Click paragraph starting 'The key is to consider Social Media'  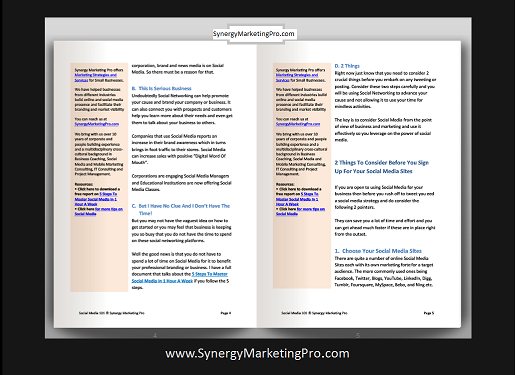tap(383, 130)
